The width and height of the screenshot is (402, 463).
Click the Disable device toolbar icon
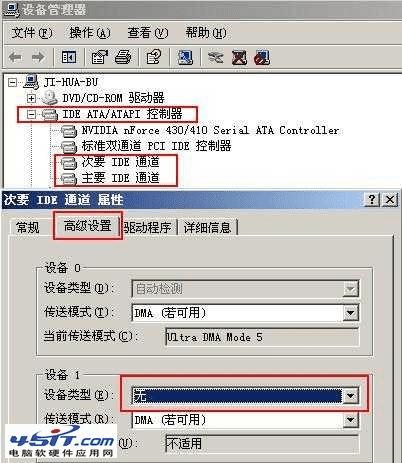tap(262, 57)
